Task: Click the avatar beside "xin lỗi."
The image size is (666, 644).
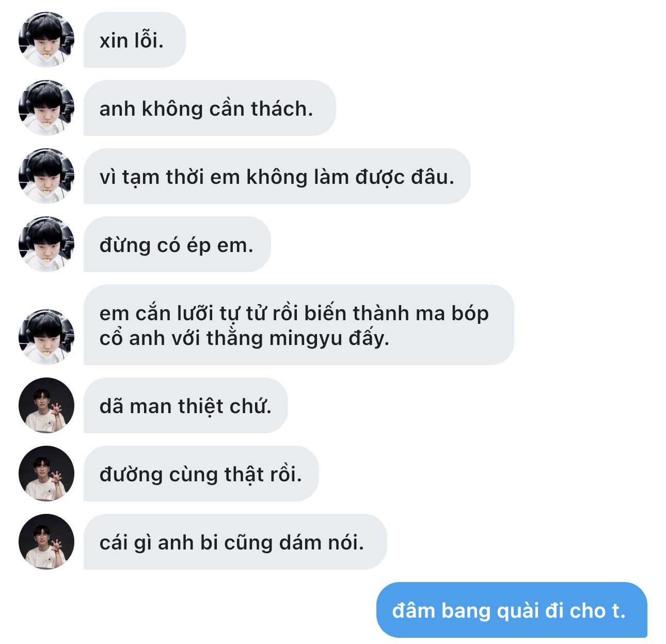Action: pos(46,40)
